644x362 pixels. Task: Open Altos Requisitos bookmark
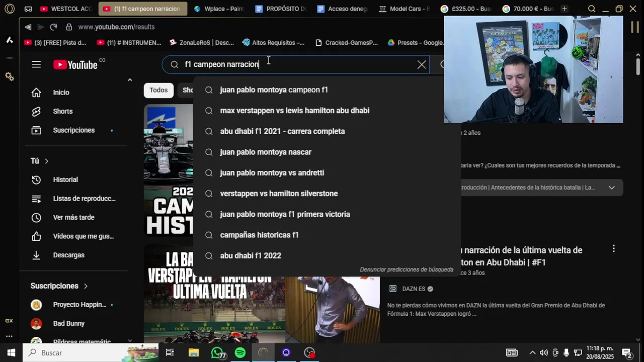pyautogui.click(x=273, y=43)
